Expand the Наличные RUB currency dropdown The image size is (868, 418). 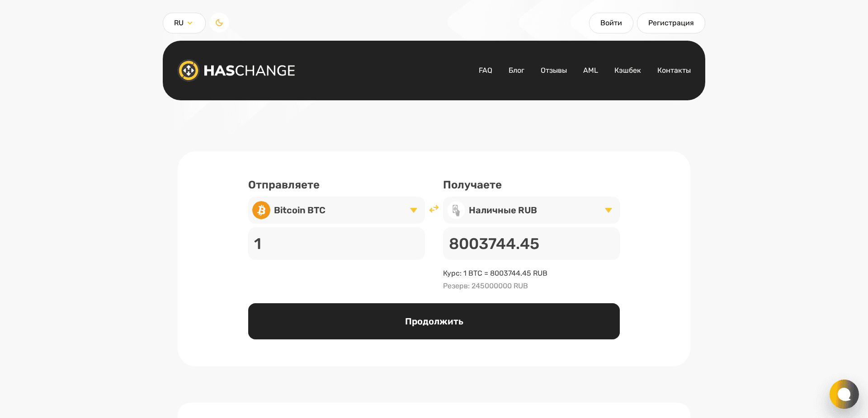click(x=608, y=210)
